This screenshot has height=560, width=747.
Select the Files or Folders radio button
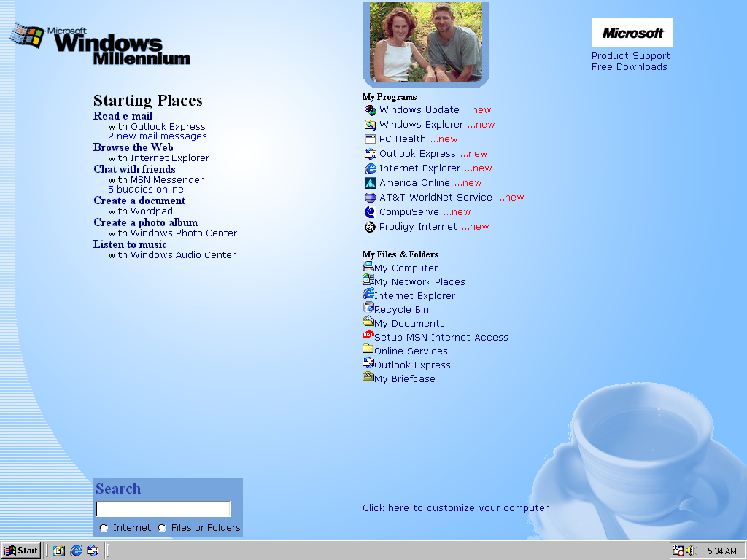[162, 528]
